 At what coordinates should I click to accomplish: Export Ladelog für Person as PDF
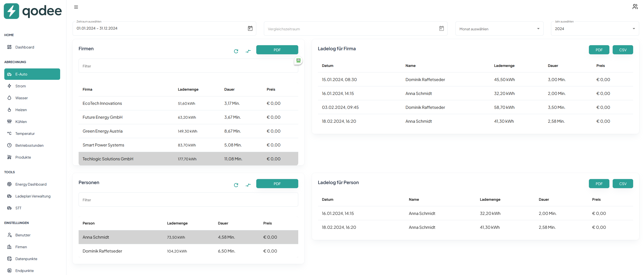(599, 184)
